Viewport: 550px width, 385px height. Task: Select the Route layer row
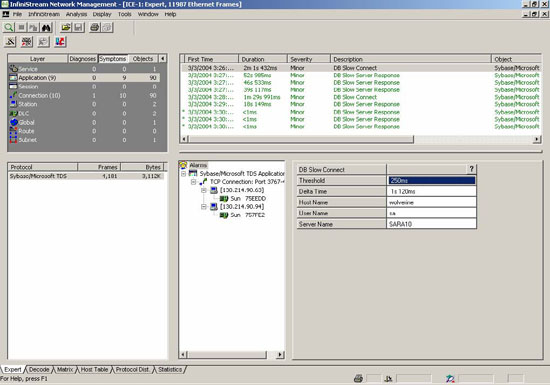point(84,131)
